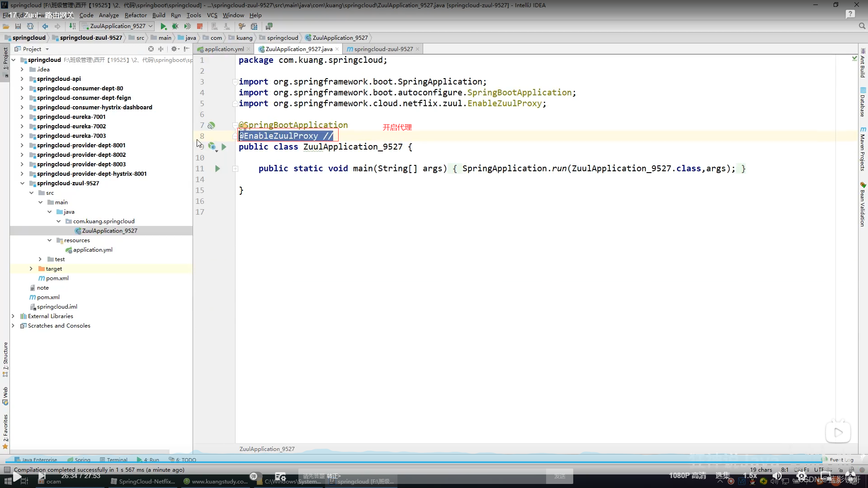Click the Spring bean gutter icon on line 7
The image size is (868, 488).
pyautogui.click(x=211, y=125)
